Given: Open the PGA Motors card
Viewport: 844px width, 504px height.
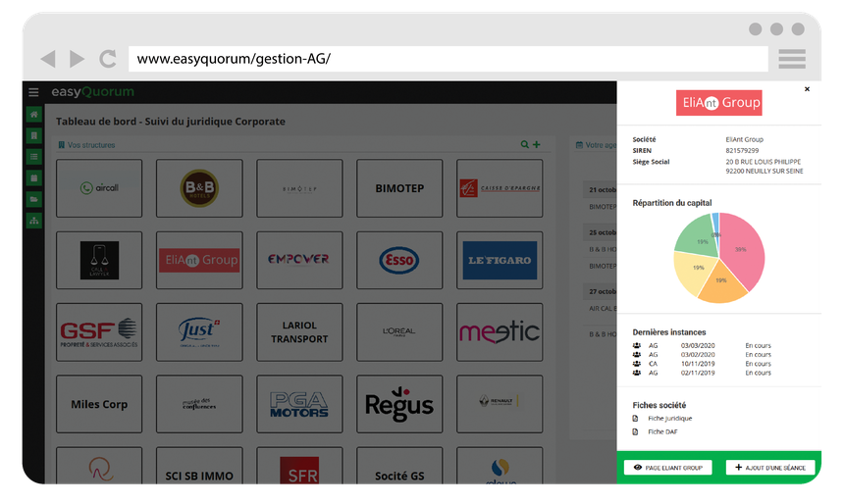Looking at the screenshot, I should tap(299, 404).
